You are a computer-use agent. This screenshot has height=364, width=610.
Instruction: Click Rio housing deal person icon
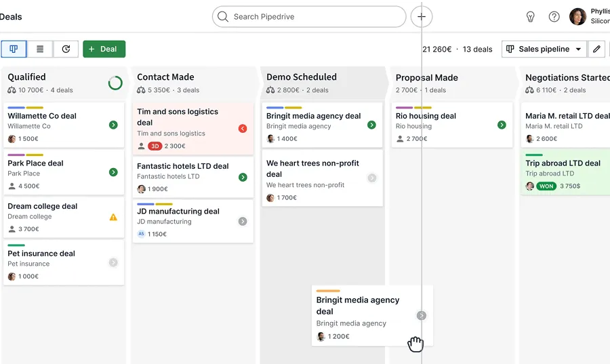400,139
